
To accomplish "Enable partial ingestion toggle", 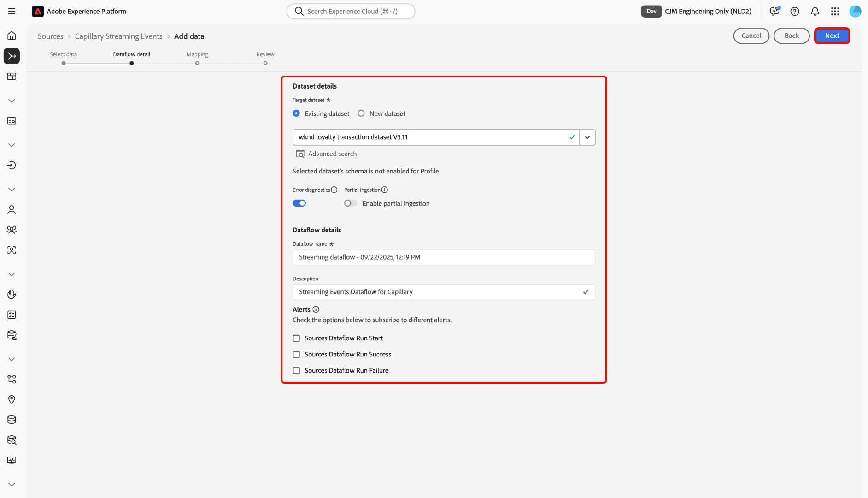I will [x=350, y=203].
